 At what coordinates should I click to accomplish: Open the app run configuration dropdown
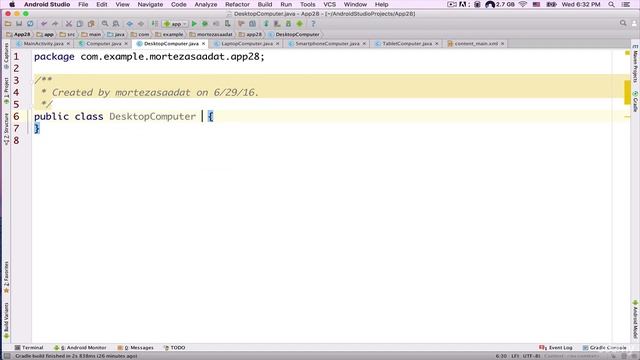(x=175, y=24)
